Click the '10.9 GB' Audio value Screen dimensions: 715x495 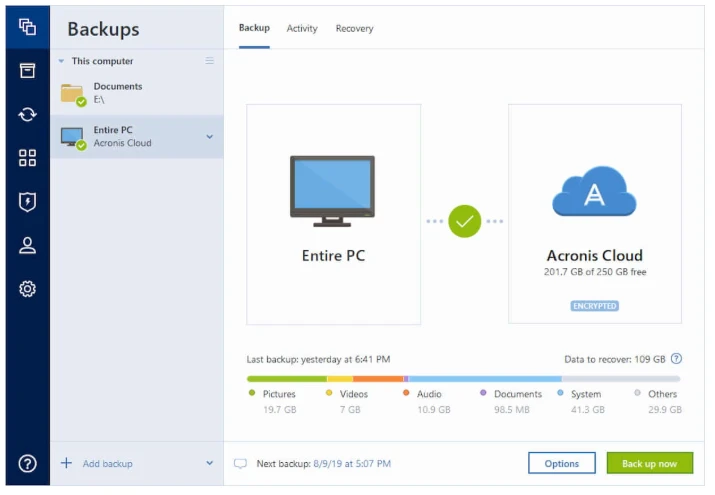434,409
